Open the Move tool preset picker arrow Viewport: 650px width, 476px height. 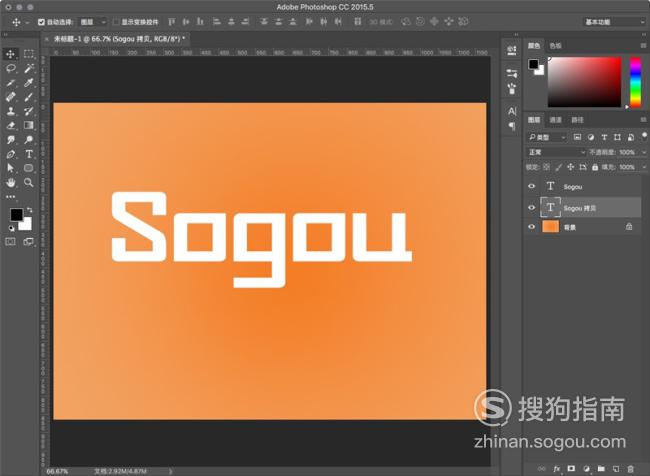[27, 22]
